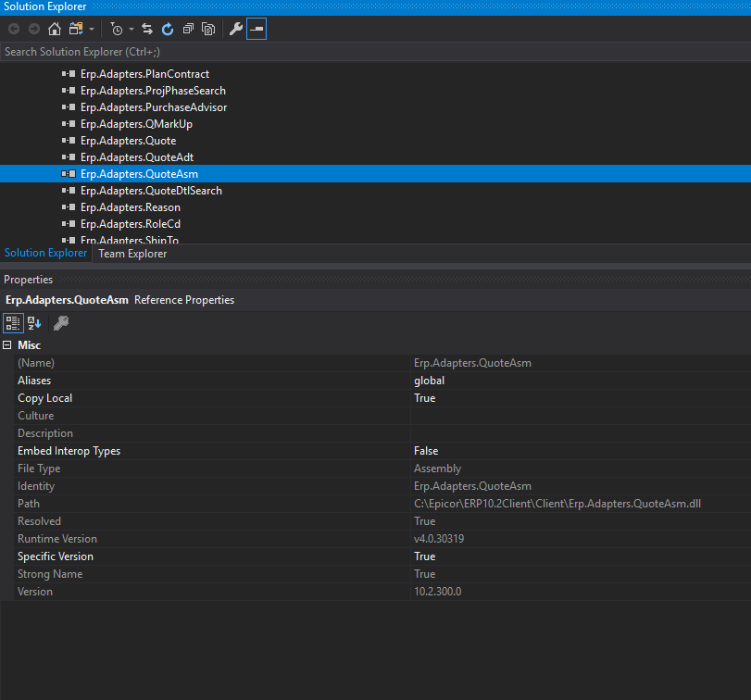Select Erp.Adapters.RoleCd reference
Screen dimensions: 751x700
coord(131,224)
